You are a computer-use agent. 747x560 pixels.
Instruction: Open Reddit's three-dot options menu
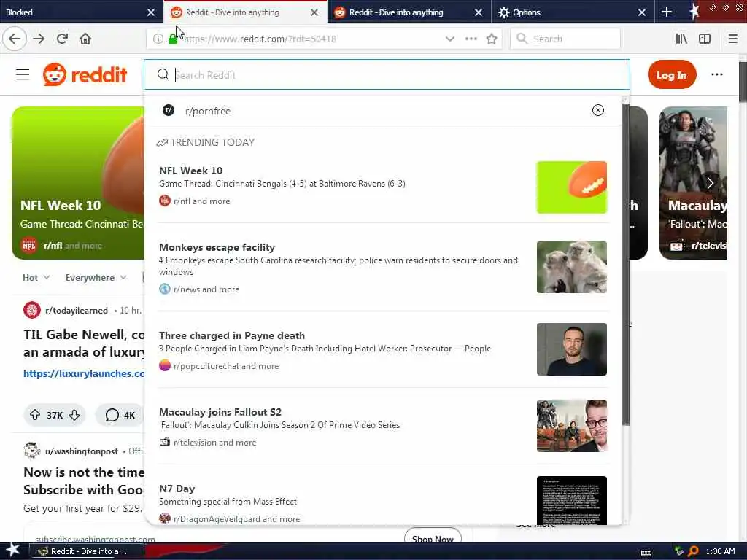point(717,74)
